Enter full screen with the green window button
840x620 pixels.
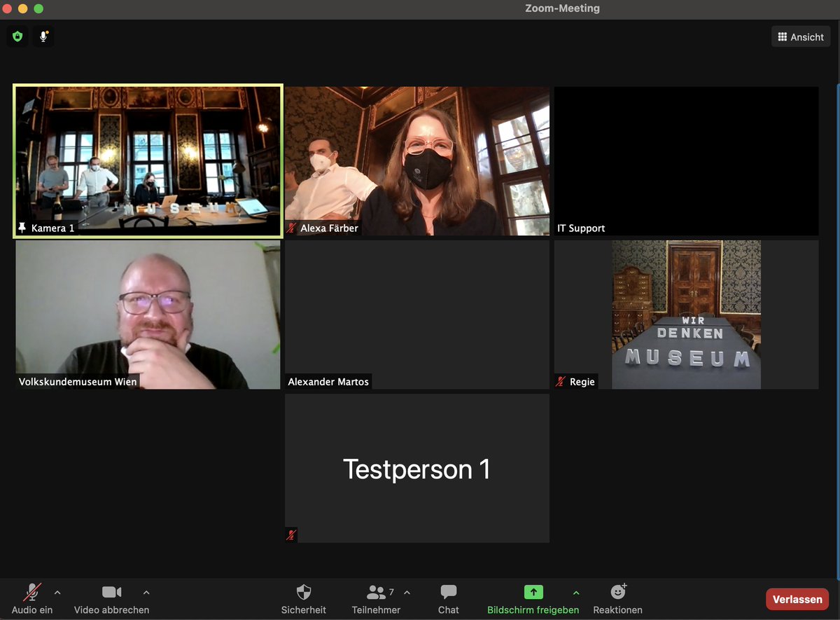point(38,8)
